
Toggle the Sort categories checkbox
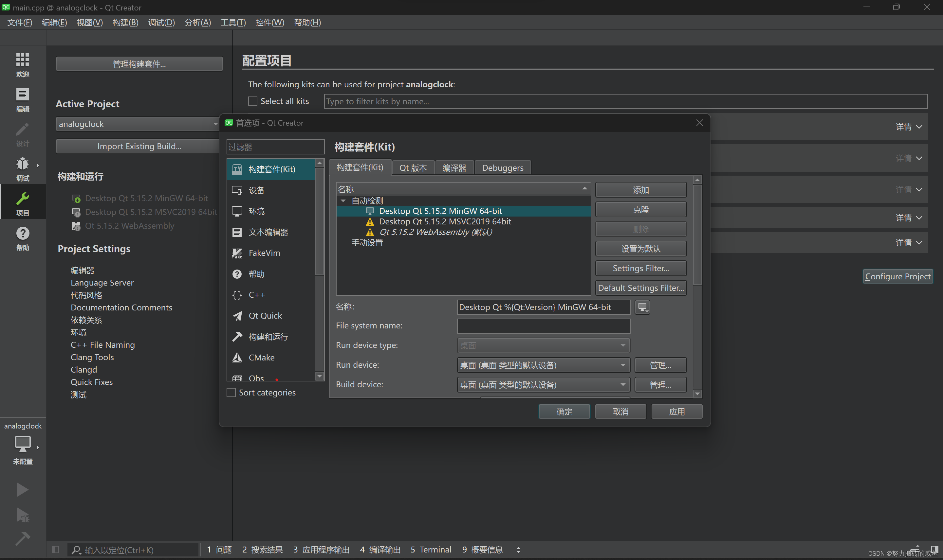(231, 393)
